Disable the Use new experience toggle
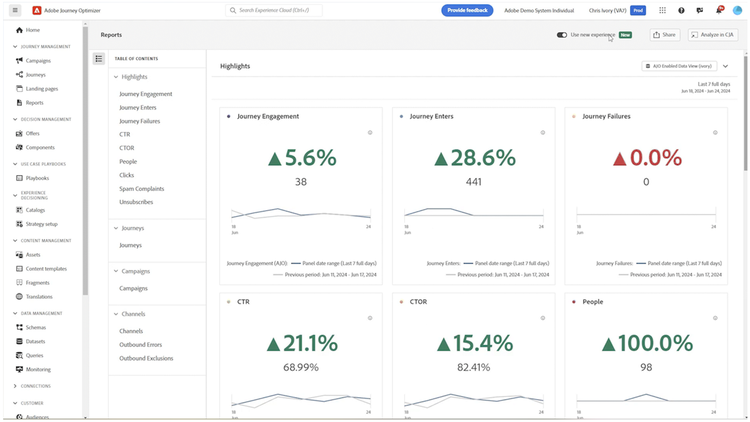750x422 pixels. (562, 35)
